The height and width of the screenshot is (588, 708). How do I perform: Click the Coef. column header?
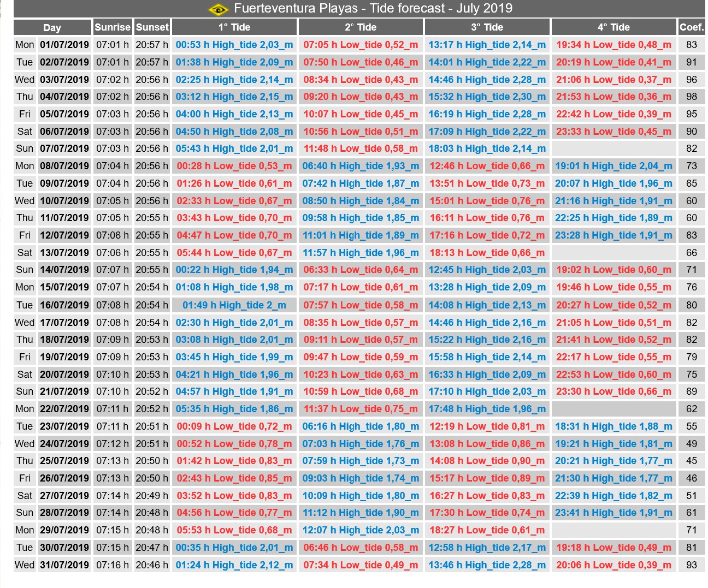tap(692, 27)
